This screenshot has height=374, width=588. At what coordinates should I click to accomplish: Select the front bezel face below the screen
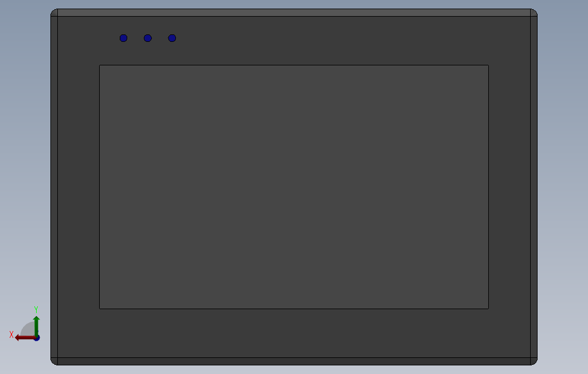[294, 333]
